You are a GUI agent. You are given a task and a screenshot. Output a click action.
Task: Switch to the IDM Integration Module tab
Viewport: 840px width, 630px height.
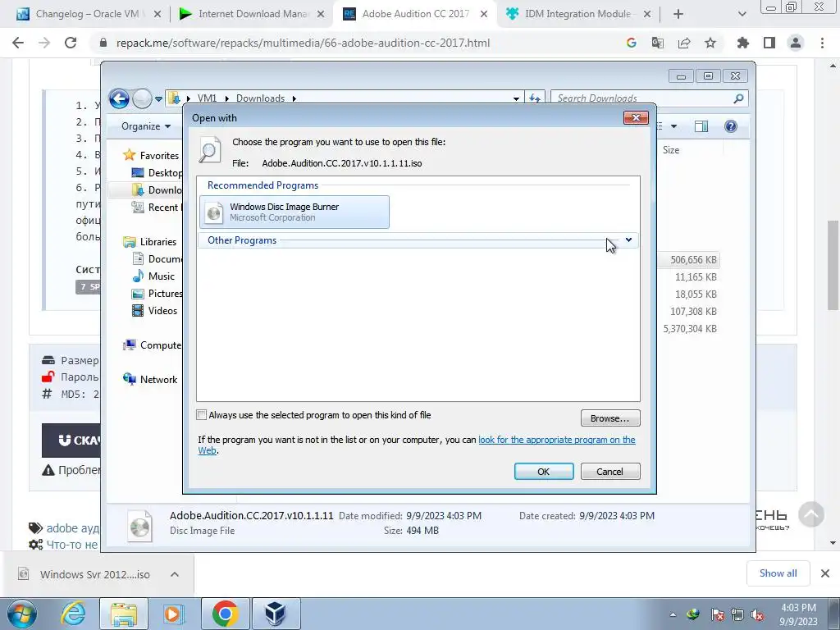point(577,14)
